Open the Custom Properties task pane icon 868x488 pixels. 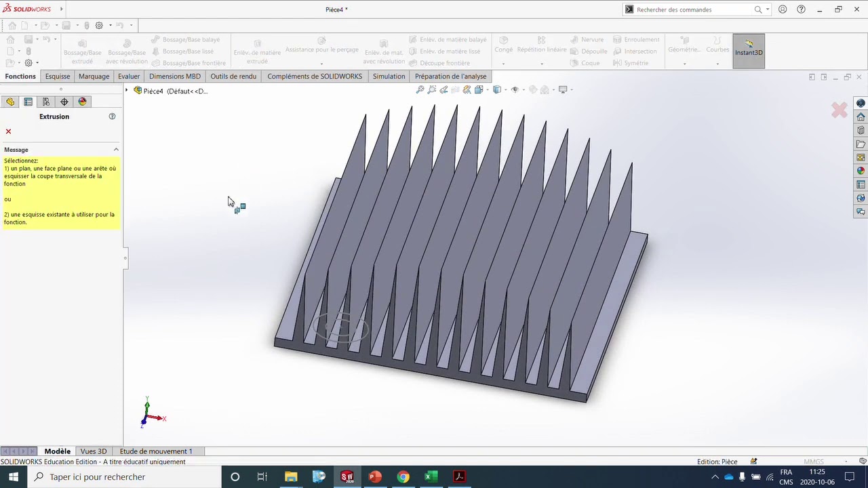click(x=861, y=185)
